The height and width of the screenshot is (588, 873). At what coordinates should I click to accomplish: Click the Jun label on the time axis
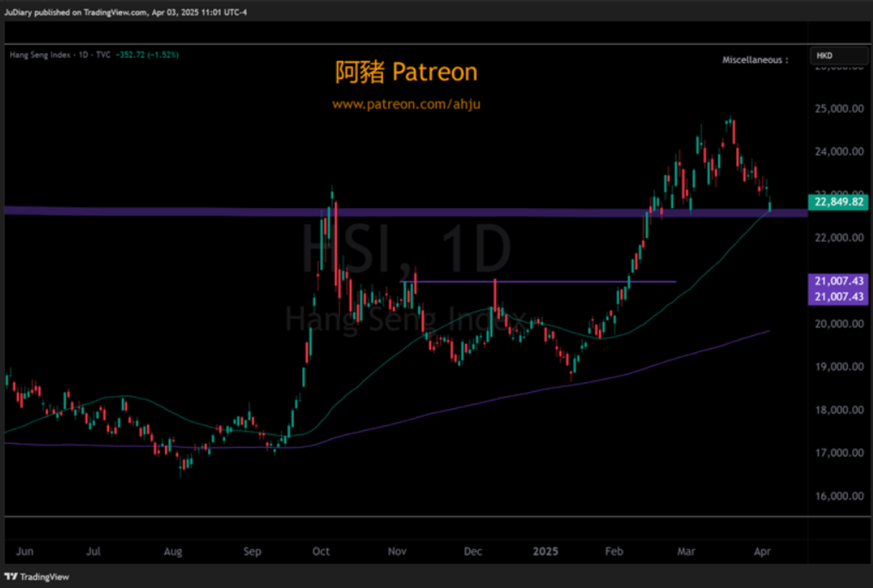[24, 551]
